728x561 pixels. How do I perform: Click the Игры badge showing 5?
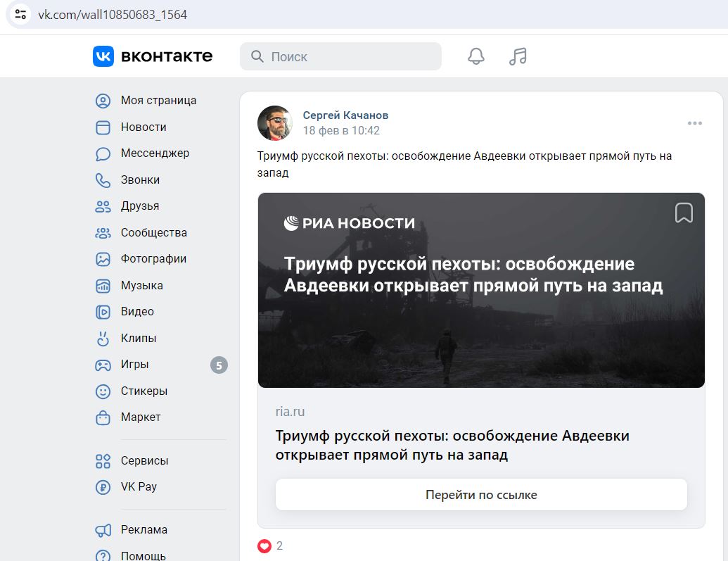point(219,365)
